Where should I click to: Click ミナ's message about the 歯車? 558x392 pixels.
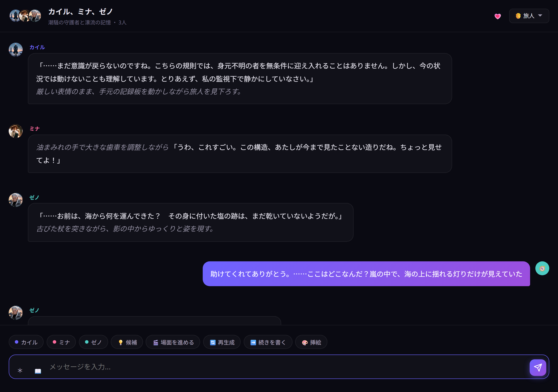(x=240, y=154)
